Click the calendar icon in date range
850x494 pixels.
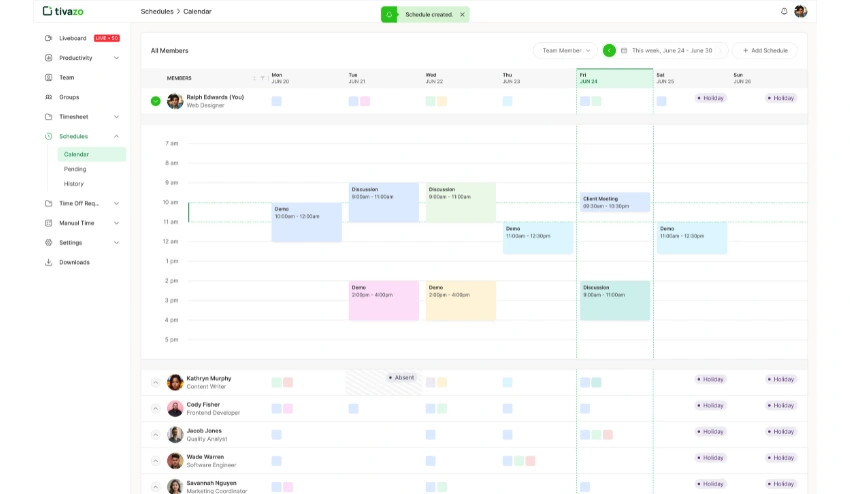[x=624, y=50]
